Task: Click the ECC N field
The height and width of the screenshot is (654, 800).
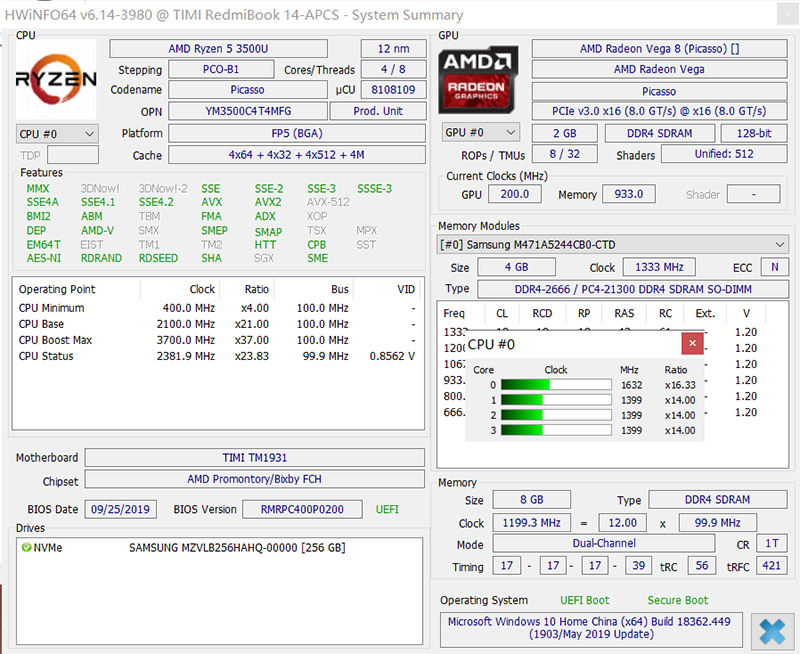Action: [x=774, y=267]
